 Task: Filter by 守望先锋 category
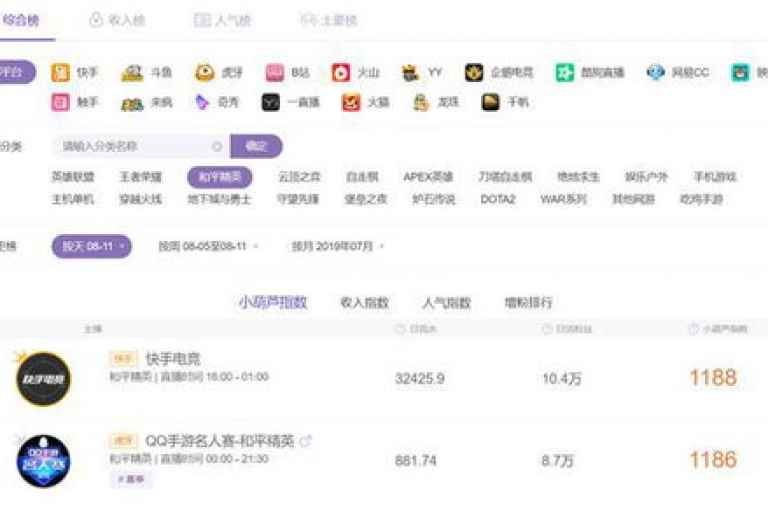298,199
